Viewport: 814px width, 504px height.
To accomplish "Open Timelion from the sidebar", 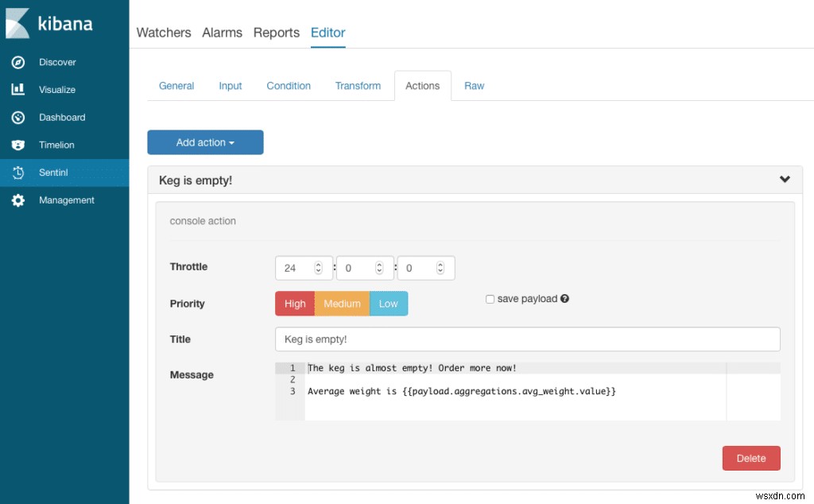I will [57, 145].
